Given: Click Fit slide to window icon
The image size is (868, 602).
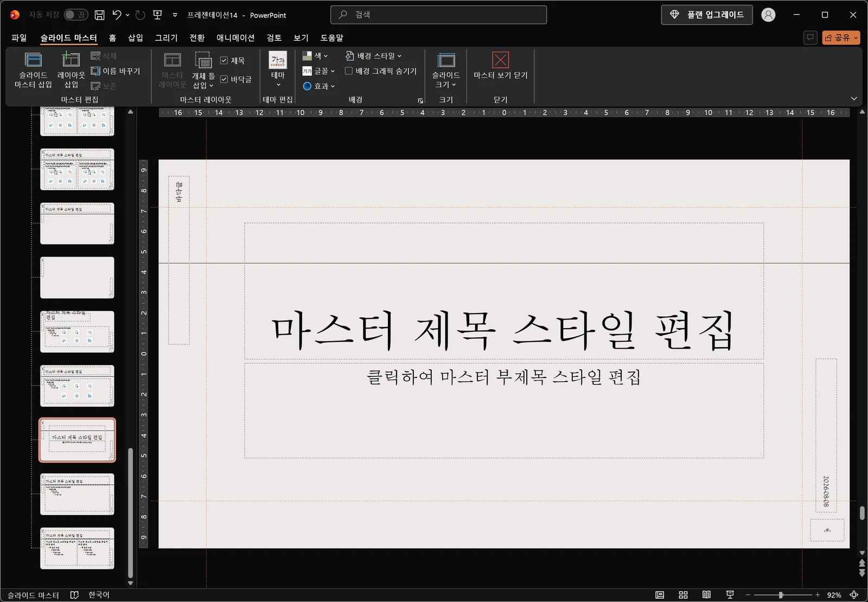Looking at the screenshot, I should tap(854, 595).
